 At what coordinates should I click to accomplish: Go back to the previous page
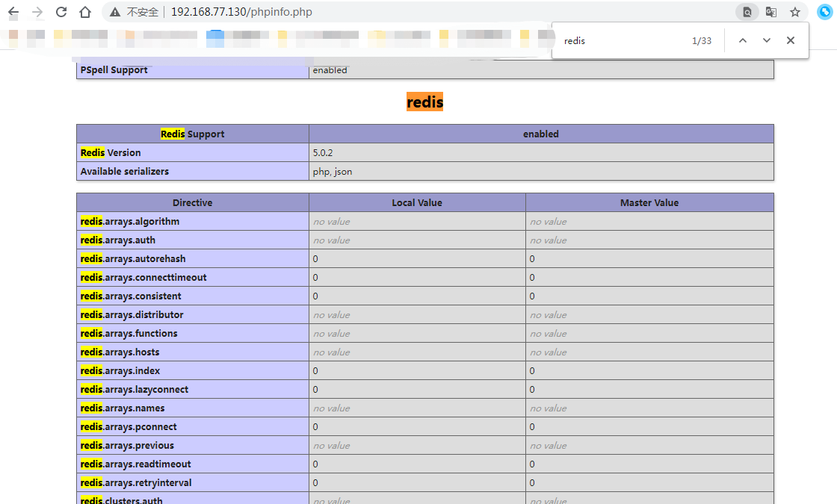tap(13, 12)
